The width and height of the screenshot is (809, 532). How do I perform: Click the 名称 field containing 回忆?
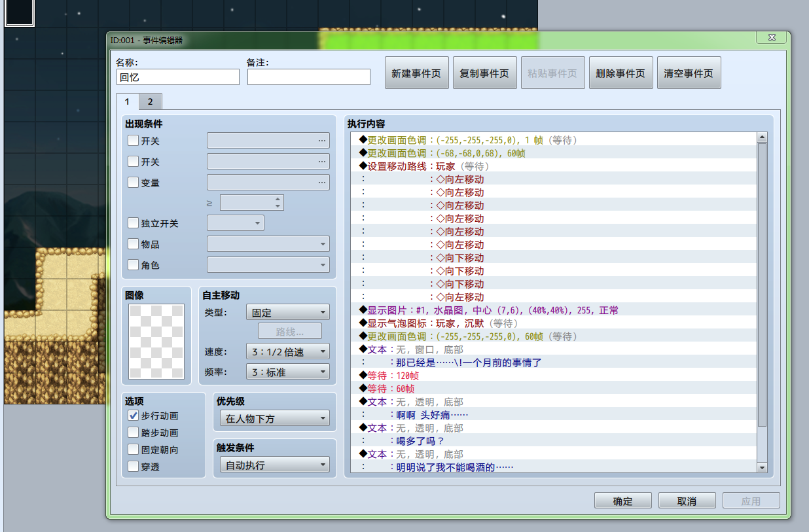[178, 77]
